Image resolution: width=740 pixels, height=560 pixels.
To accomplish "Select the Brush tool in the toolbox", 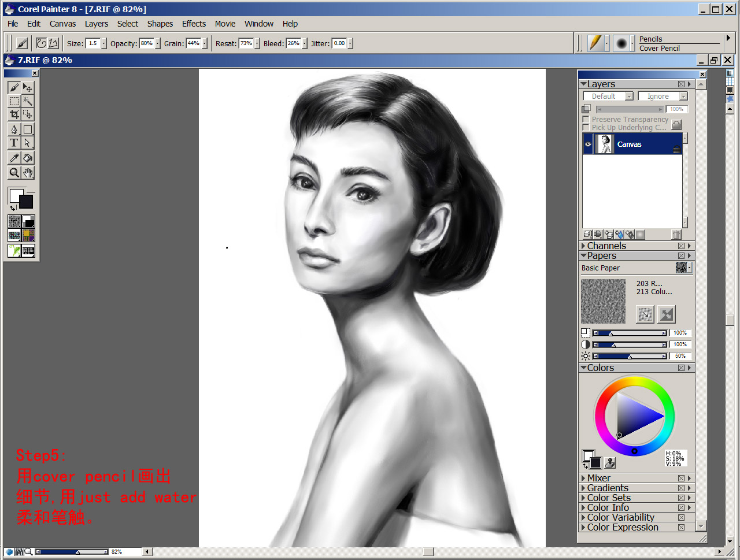I will 14,87.
